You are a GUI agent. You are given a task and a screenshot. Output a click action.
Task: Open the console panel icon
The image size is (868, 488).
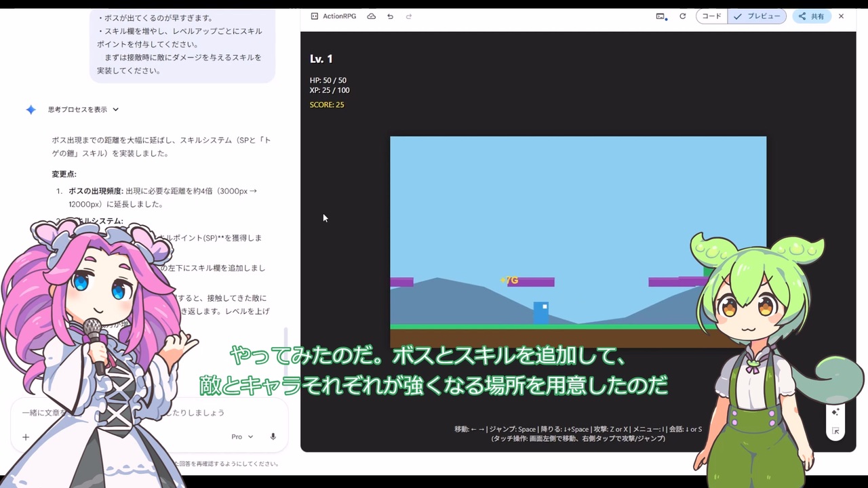point(661,16)
